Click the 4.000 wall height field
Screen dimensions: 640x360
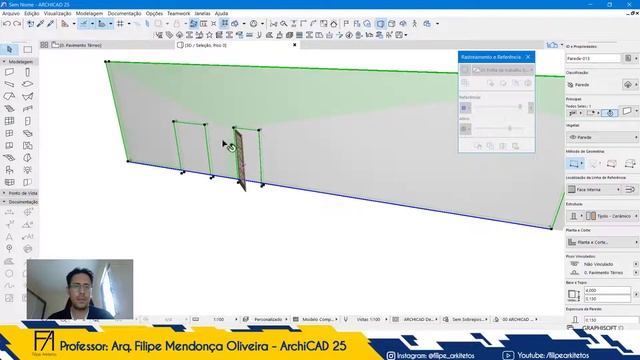click(607, 291)
